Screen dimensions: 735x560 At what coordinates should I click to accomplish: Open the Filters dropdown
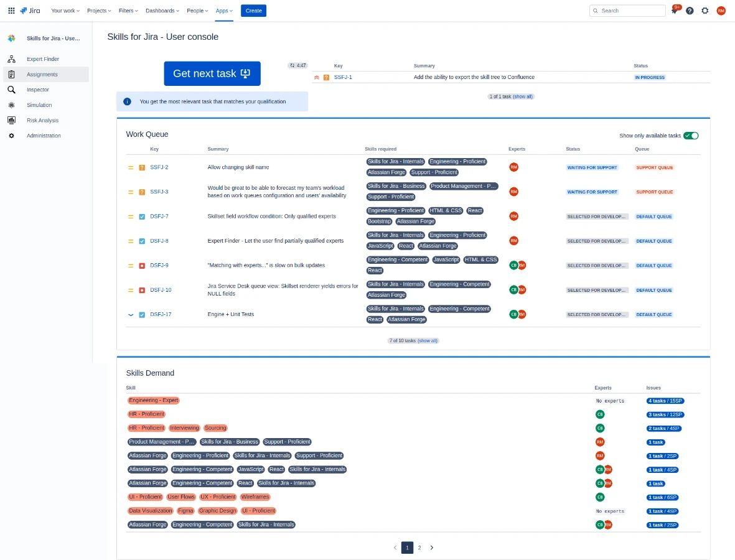(x=128, y=11)
